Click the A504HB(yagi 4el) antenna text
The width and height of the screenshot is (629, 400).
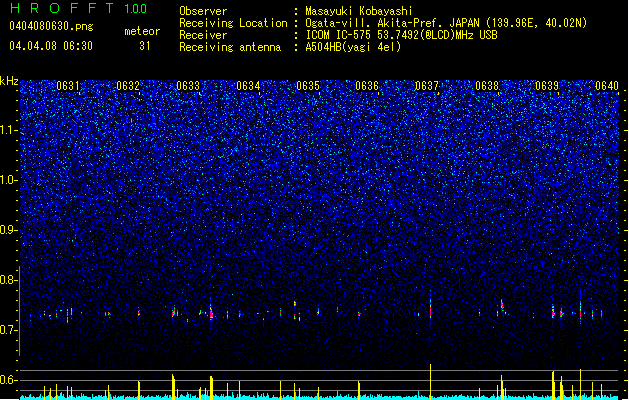point(353,47)
